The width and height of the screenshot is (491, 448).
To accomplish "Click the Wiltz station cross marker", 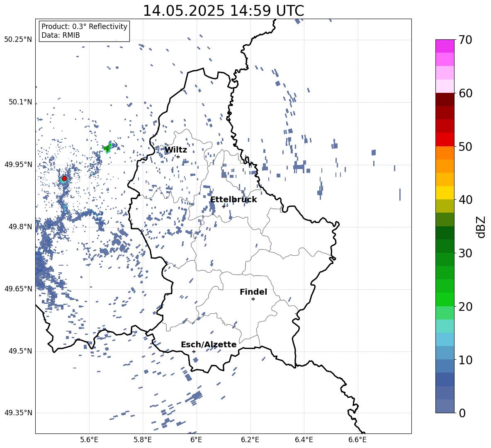I will (178, 157).
